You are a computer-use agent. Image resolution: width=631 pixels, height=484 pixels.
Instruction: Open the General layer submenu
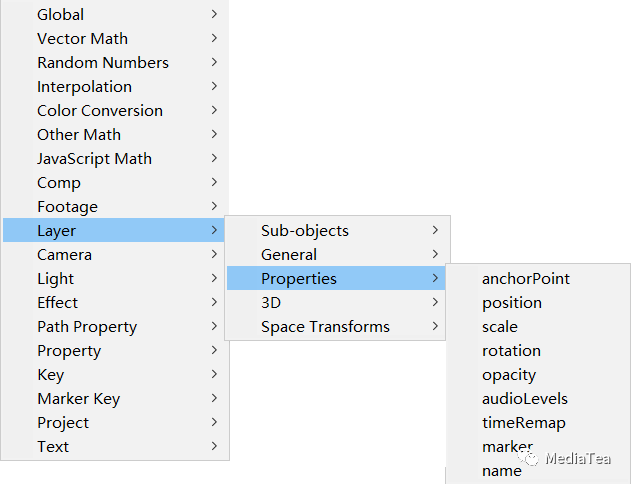point(289,255)
